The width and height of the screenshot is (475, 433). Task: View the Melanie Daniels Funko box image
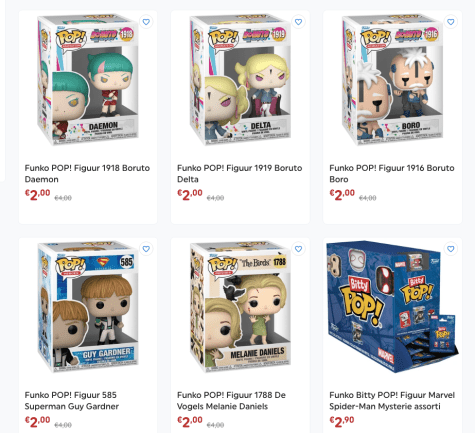click(240, 307)
